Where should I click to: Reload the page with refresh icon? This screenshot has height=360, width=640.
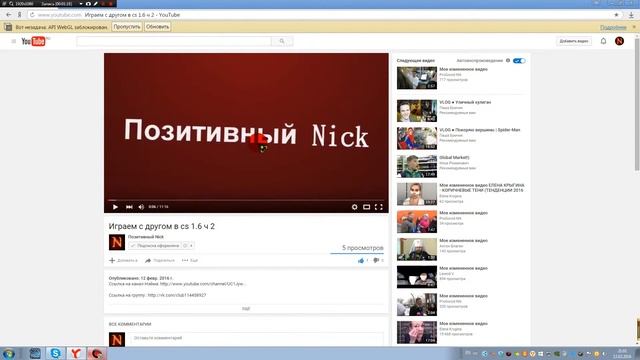[32, 15]
